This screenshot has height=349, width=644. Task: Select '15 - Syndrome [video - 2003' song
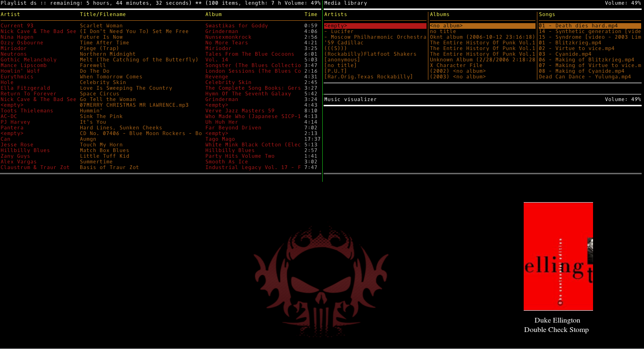590,37
